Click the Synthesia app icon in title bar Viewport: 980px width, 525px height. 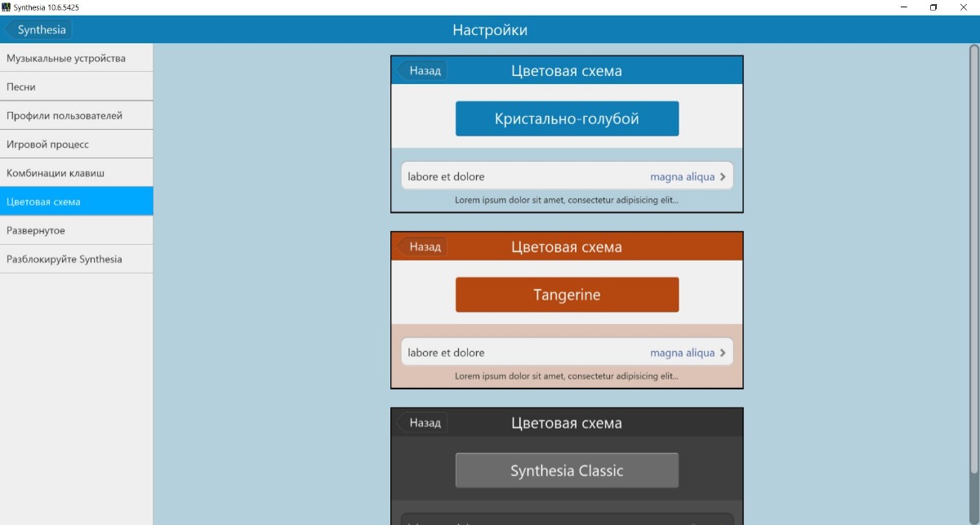coord(7,7)
